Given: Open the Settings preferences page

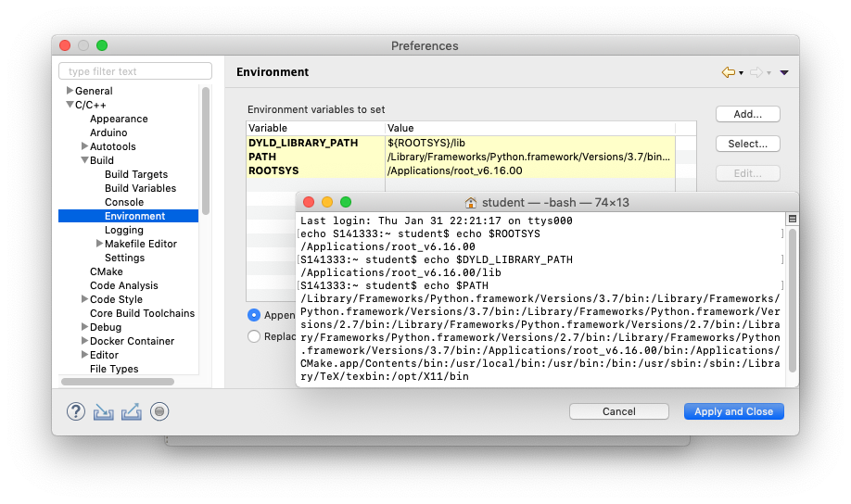Looking at the screenshot, I should (125, 258).
